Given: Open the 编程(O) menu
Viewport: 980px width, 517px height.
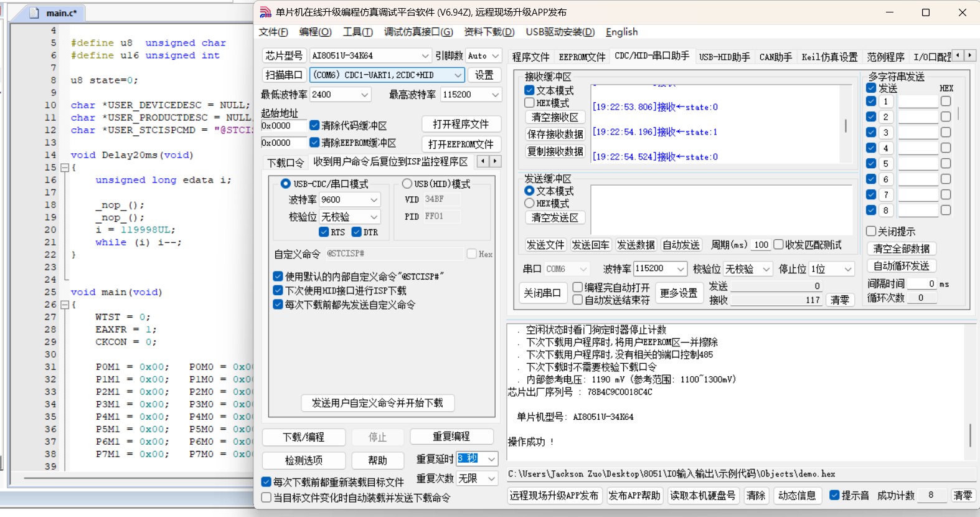Looking at the screenshot, I should click(316, 32).
